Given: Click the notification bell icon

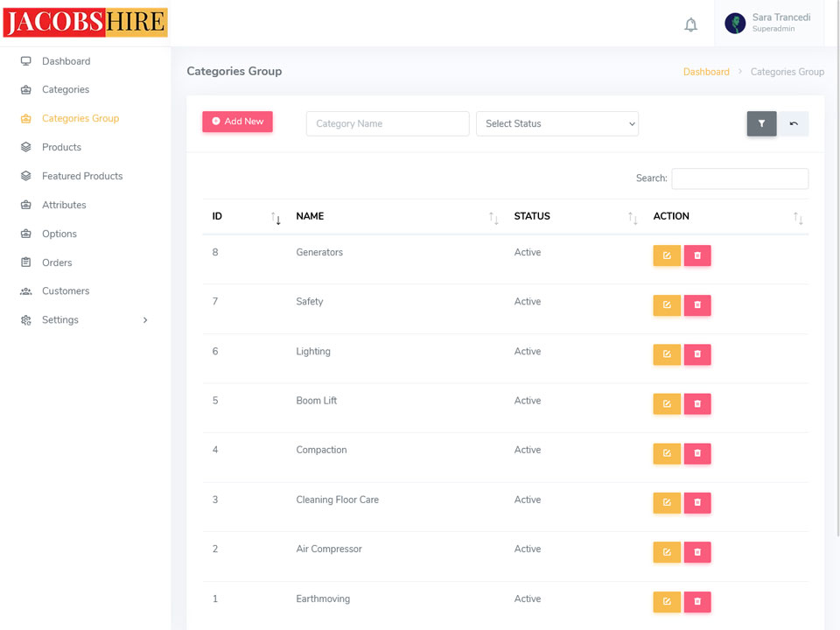Looking at the screenshot, I should coord(690,24).
